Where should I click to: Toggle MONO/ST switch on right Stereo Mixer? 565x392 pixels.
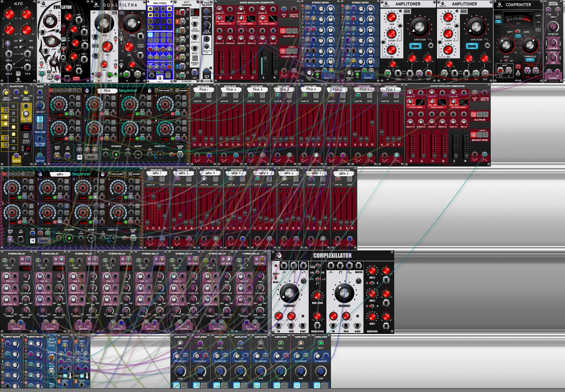(x=358, y=74)
